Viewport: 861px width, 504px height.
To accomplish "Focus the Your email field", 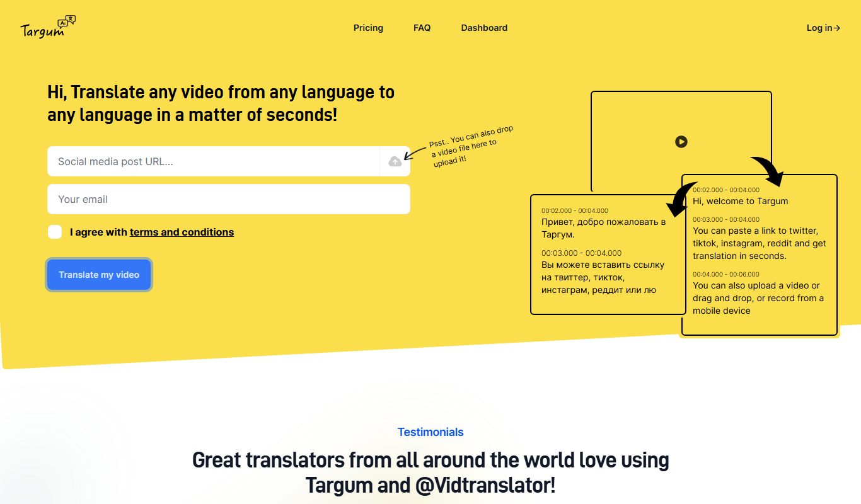I will coord(229,199).
